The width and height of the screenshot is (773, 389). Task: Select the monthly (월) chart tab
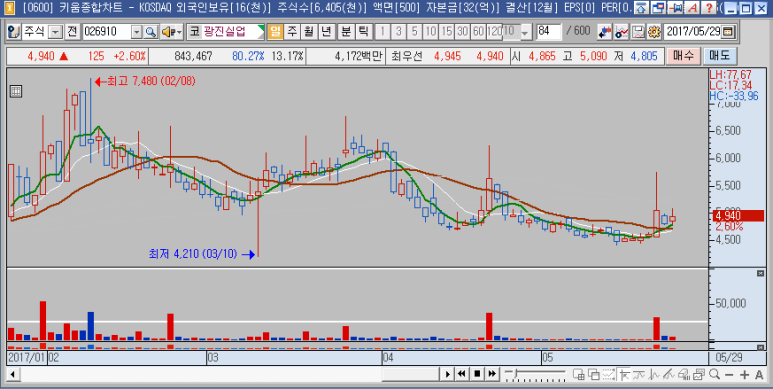[309, 32]
